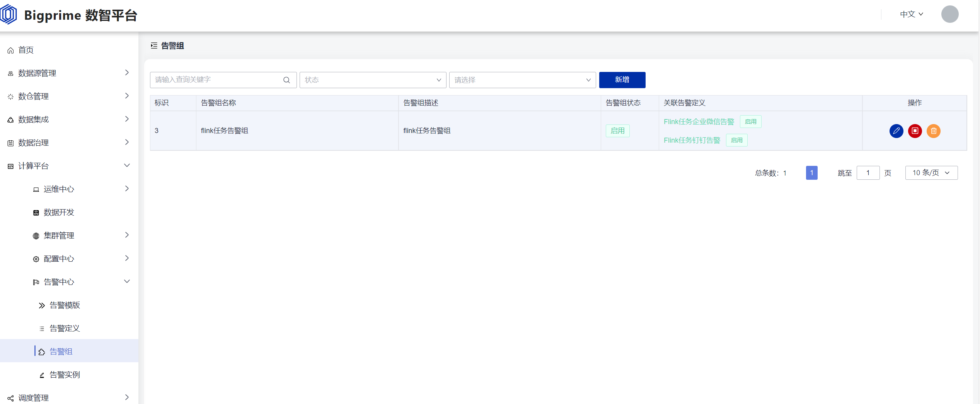
Task: Open Flink任务企业微信告警 link
Action: pyautogui.click(x=699, y=122)
